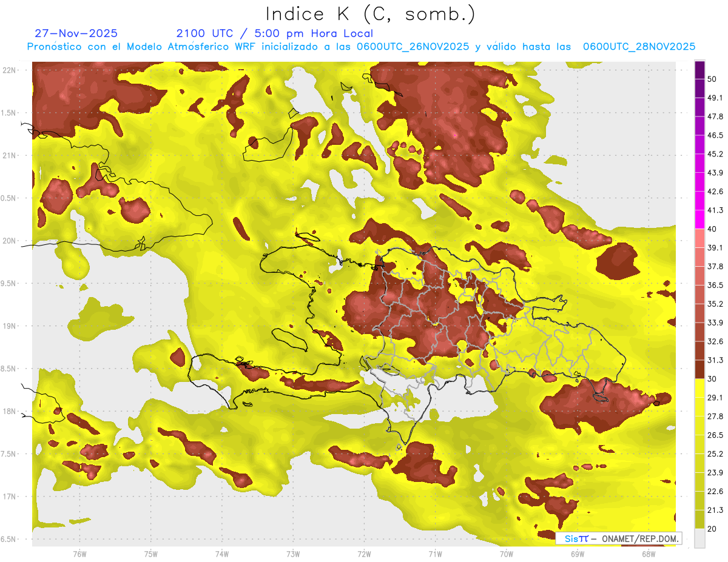The width and height of the screenshot is (728, 562).
Task: Click the 37.8 legend value
Action: (x=715, y=267)
